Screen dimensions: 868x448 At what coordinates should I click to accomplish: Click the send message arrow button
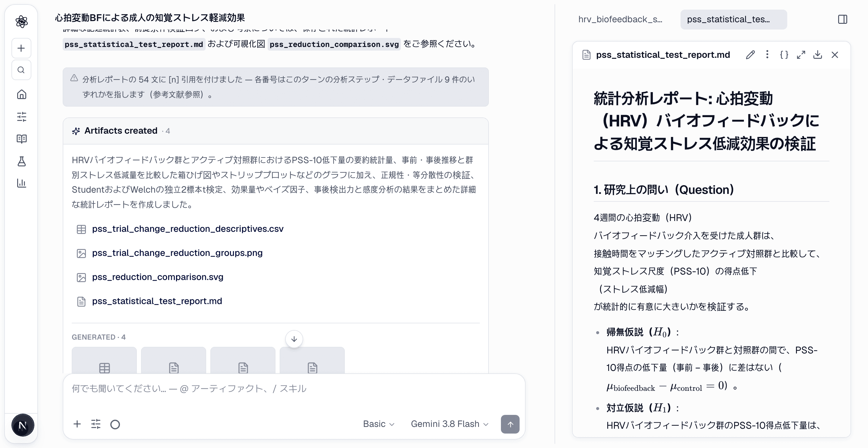510,425
